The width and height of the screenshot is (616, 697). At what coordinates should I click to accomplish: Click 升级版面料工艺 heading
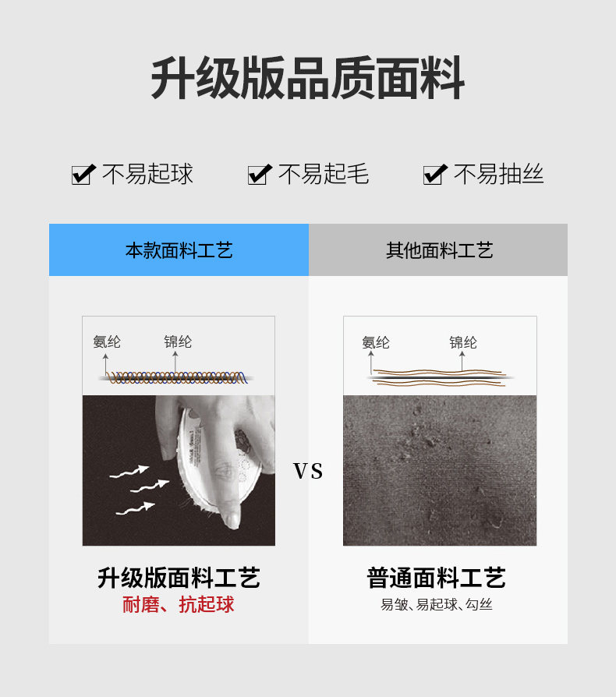179,578
